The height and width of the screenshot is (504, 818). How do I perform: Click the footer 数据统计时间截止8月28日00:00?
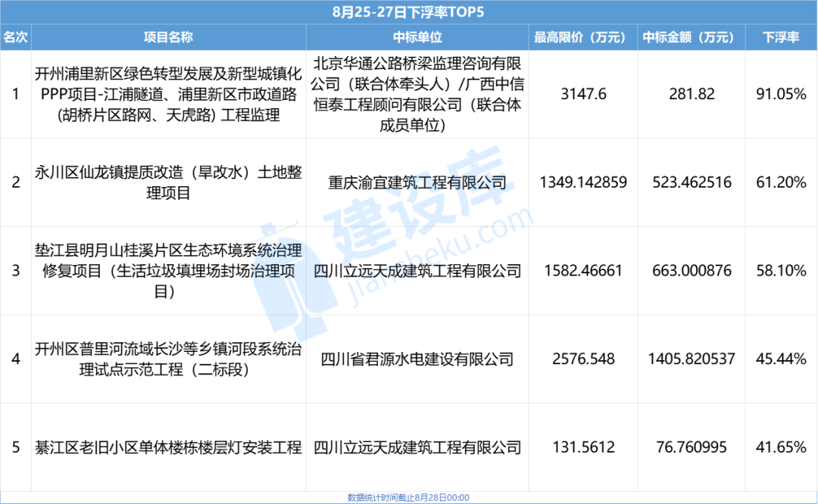click(x=409, y=496)
